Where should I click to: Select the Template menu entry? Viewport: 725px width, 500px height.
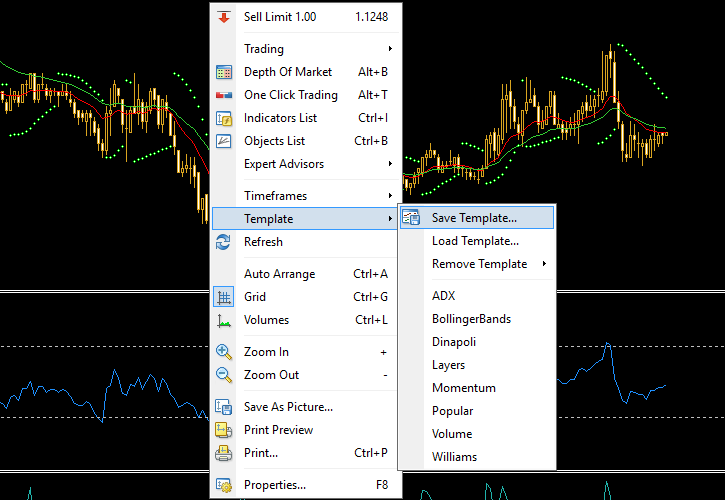point(305,219)
